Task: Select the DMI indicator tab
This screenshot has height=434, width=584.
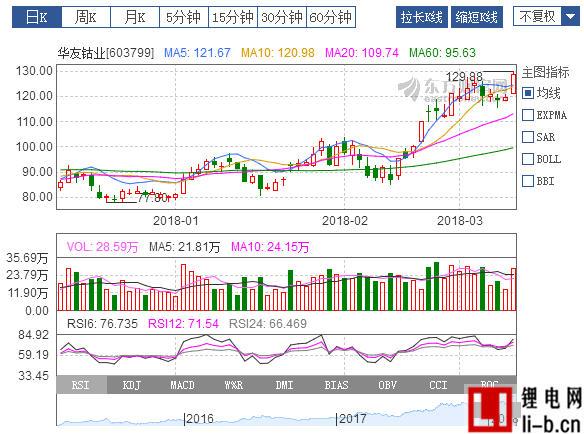Action: [285, 385]
